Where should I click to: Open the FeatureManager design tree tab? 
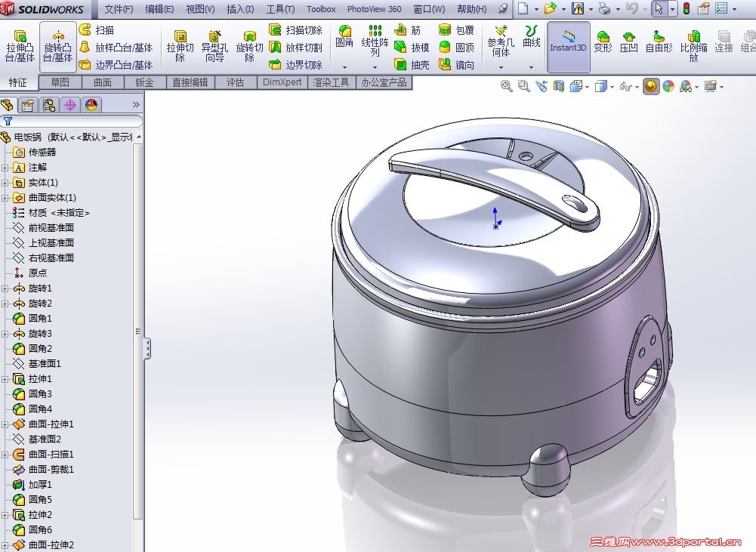click(x=8, y=105)
